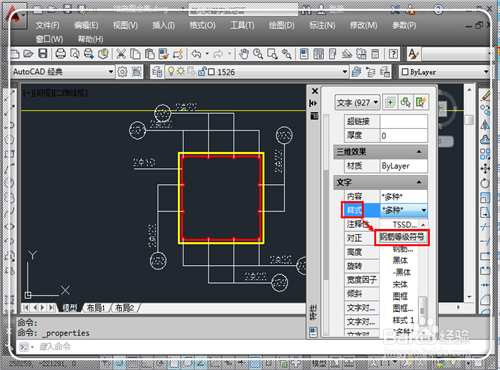Select the Rotate tool on Modify toolbar
500x370 pixels.
click(x=485, y=183)
